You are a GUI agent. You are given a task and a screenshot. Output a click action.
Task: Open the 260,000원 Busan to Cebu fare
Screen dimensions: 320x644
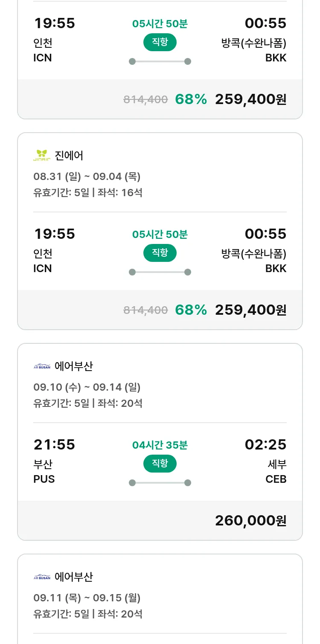click(x=250, y=520)
